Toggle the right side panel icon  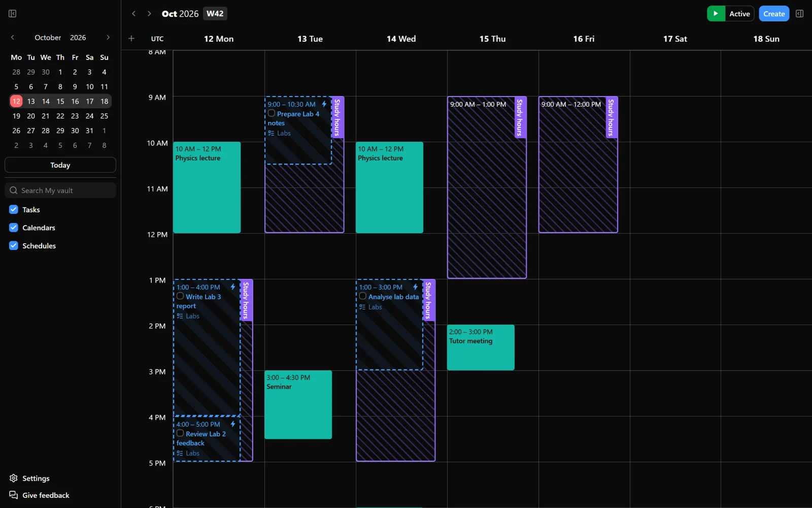pos(800,14)
